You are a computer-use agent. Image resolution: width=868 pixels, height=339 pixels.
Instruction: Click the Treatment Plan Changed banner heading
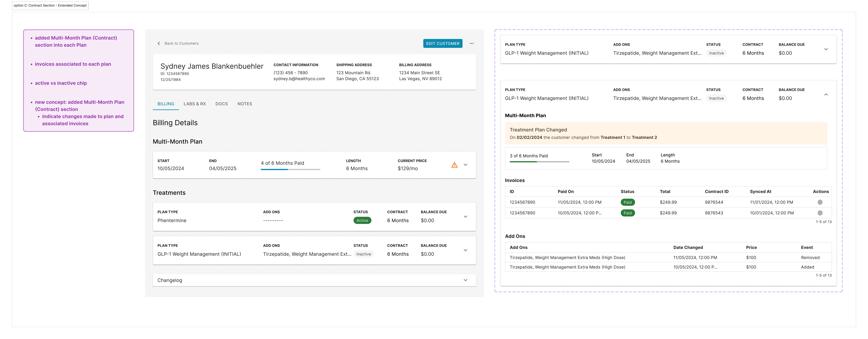[x=538, y=130]
